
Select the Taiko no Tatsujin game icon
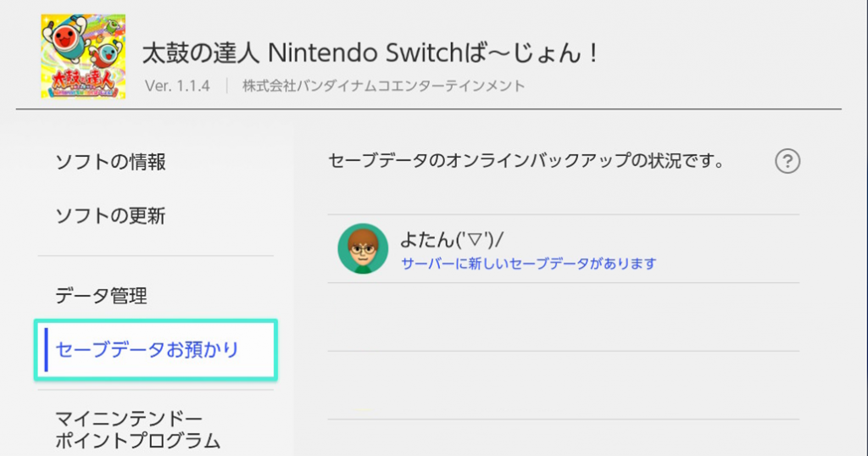pos(83,57)
